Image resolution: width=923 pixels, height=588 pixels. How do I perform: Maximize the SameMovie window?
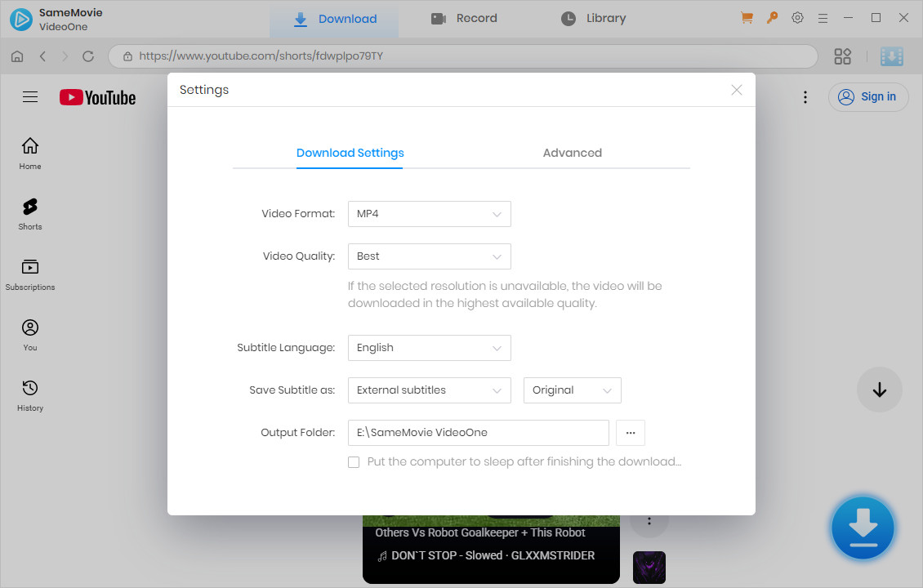click(876, 18)
